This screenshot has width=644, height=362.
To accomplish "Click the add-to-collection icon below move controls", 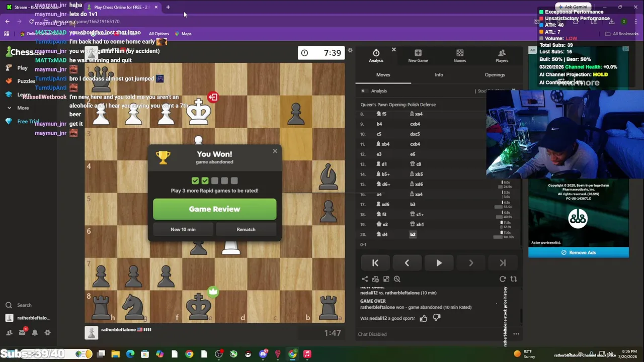I will pyautogui.click(x=376, y=279).
